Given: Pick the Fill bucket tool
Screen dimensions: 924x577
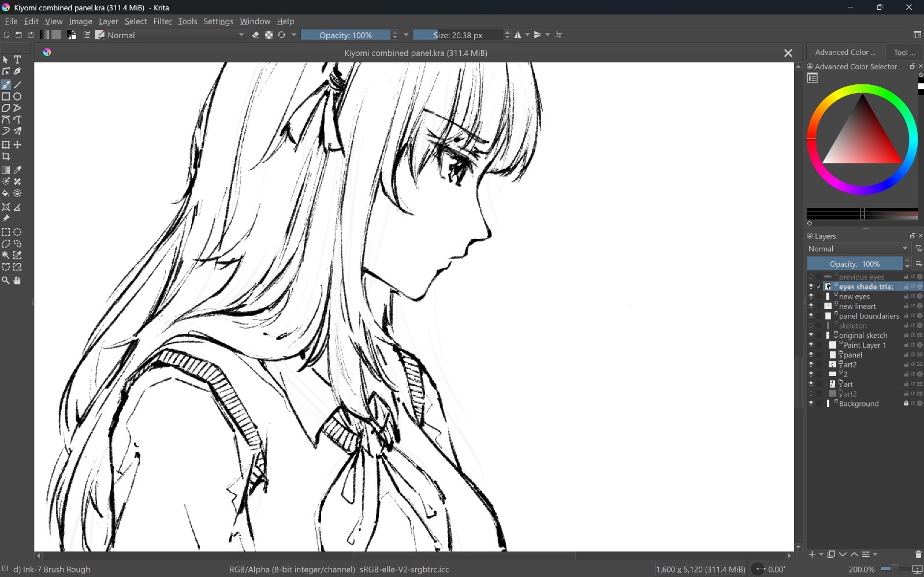Looking at the screenshot, I should pos(6,193).
